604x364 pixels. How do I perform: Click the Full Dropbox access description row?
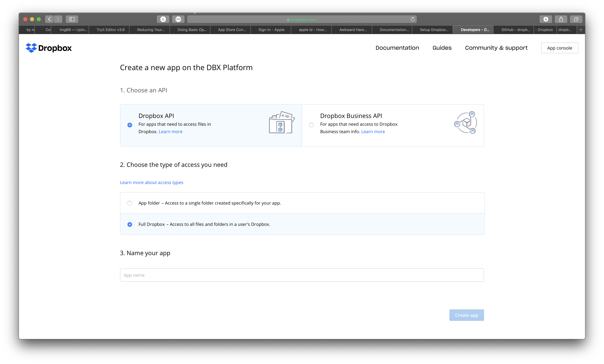pyautogui.click(x=302, y=224)
